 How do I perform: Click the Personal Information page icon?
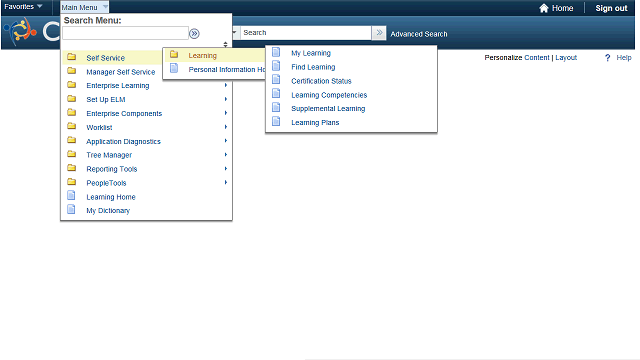pyautogui.click(x=174, y=68)
